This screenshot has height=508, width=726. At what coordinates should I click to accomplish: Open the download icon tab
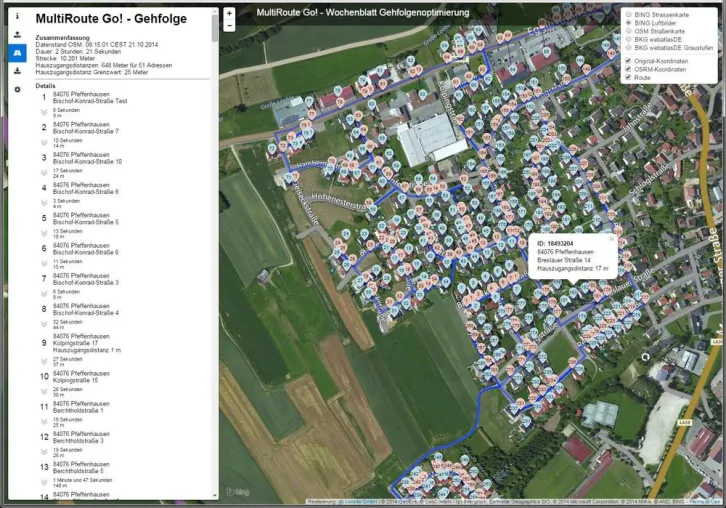click(17, 71)
